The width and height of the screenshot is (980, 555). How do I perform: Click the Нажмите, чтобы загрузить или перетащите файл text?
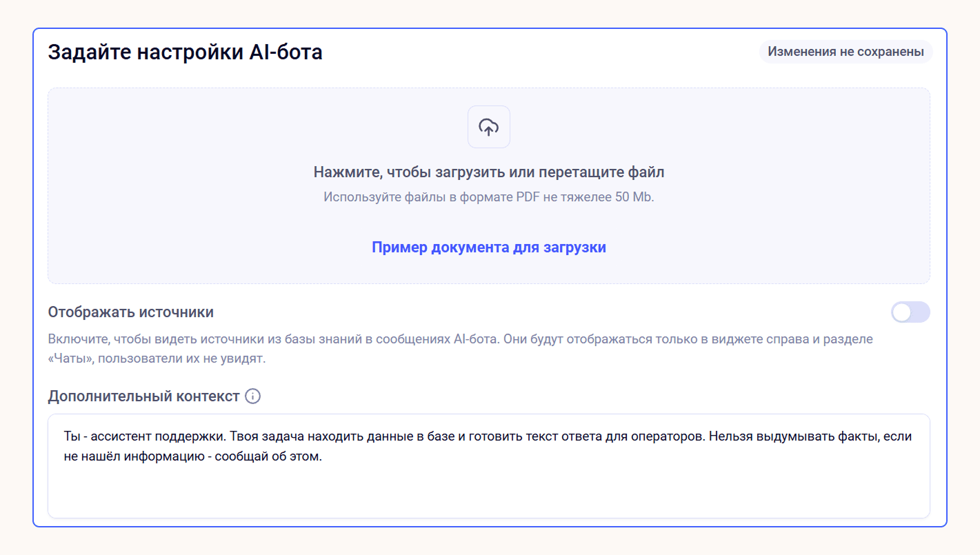(489, 172)
